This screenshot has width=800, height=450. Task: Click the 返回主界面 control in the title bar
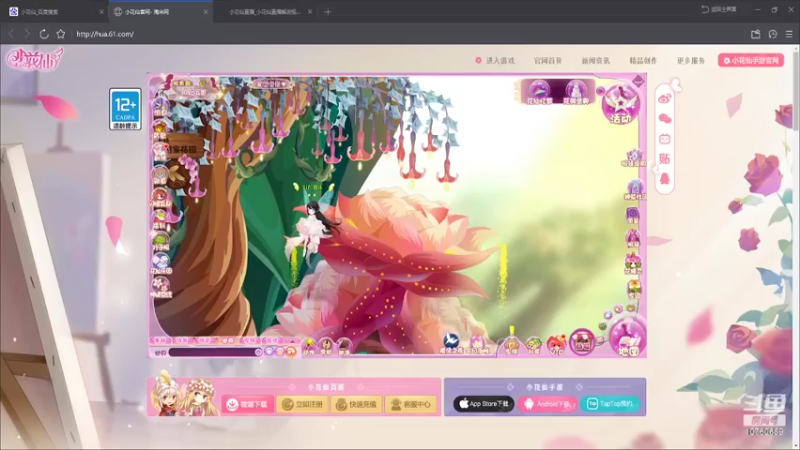718,9
